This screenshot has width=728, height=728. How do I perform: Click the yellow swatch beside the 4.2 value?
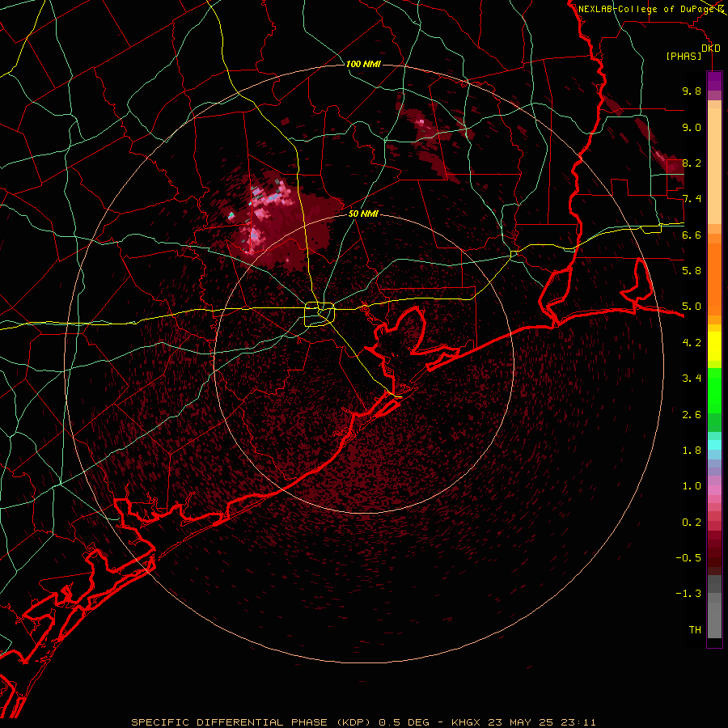(x=714, y=346)
